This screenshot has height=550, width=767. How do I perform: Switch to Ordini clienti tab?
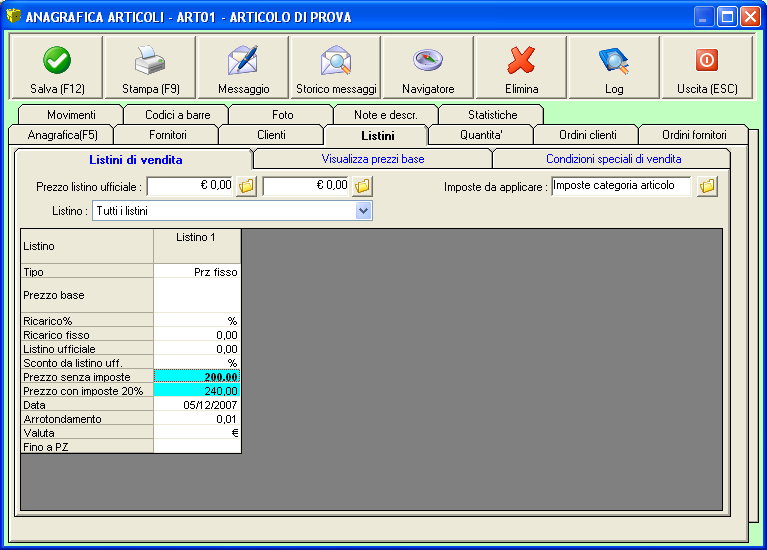pos(587,135)
